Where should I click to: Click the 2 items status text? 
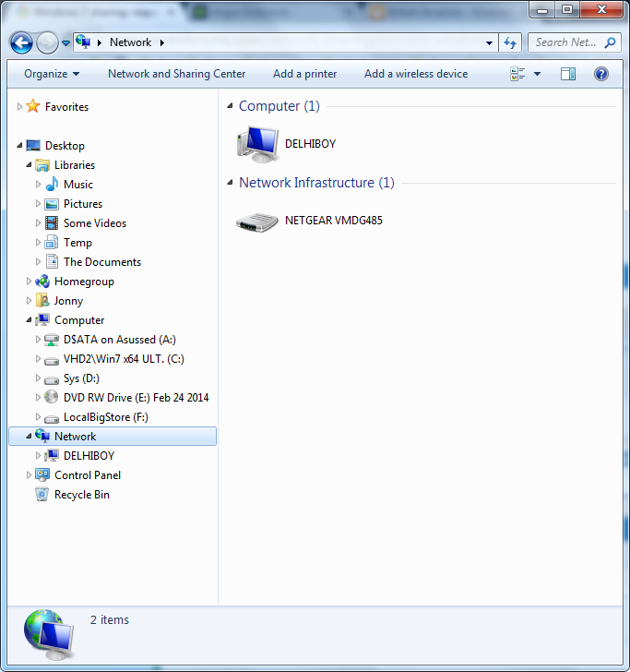point(110,619)
